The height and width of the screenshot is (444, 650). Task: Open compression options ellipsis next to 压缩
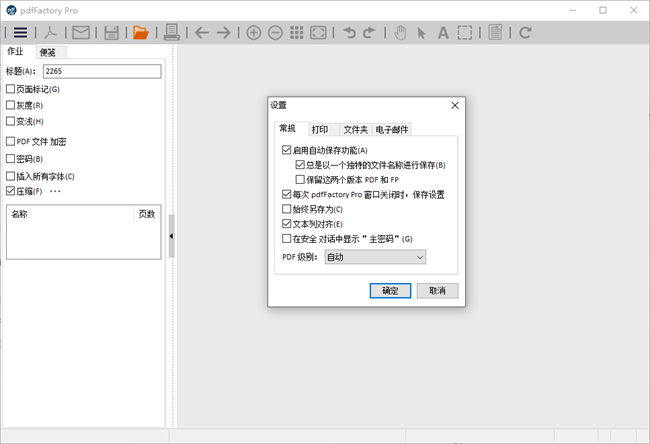click(x=55, y=191)
